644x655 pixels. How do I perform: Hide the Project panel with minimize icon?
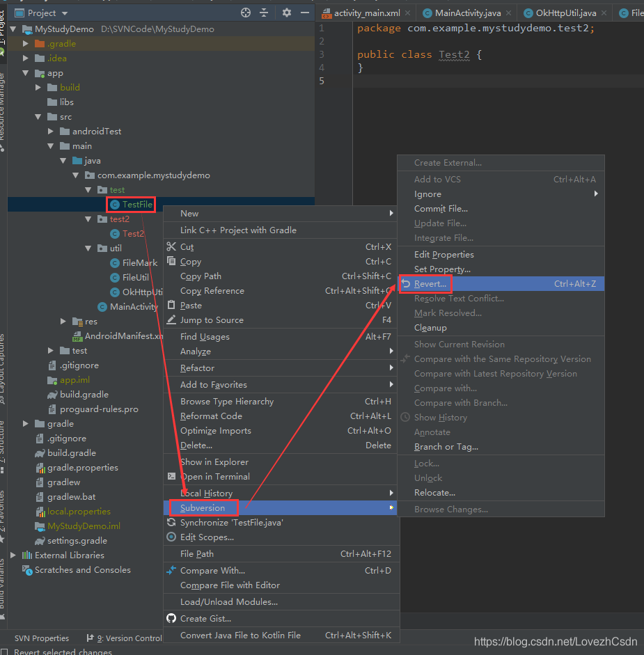(x=304, y=13)
